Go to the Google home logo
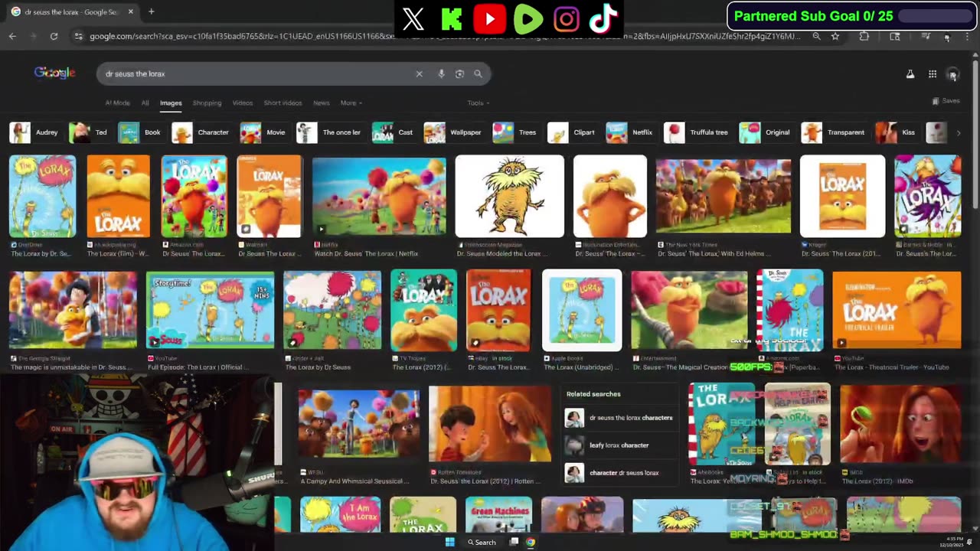 54,73
